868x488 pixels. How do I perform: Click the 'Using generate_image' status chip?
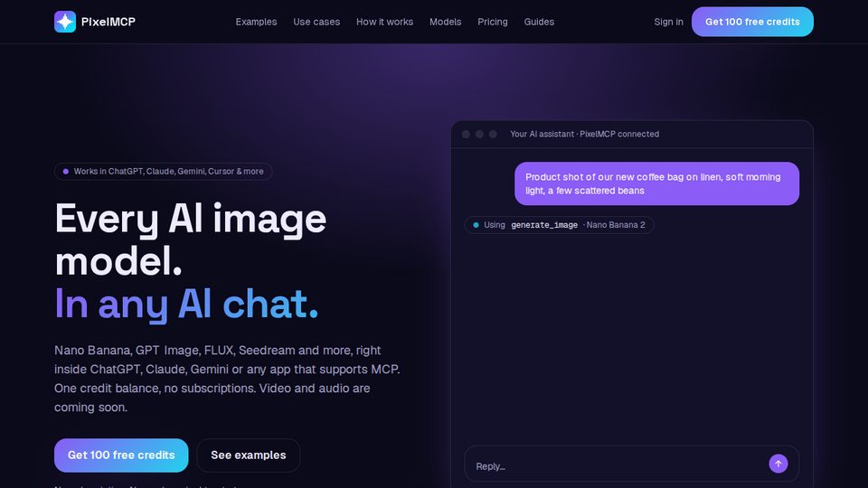[x=559, y=225]
